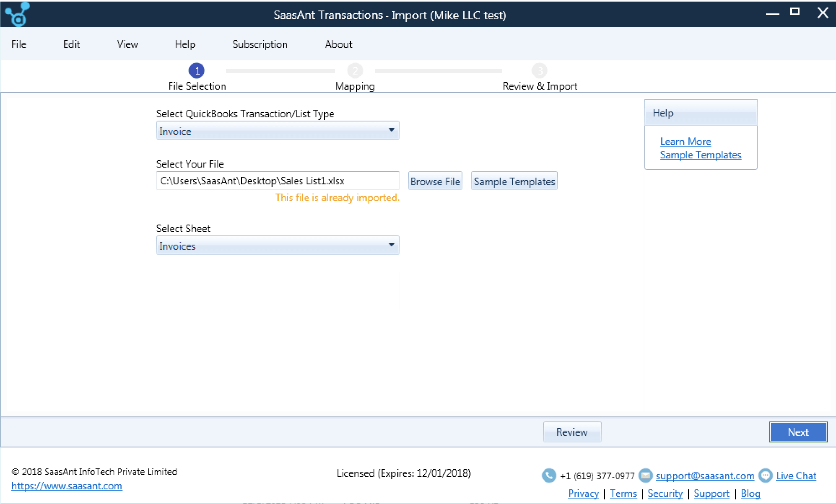Click the Browse File button
The image size is (836, 504).
(435, 181)
